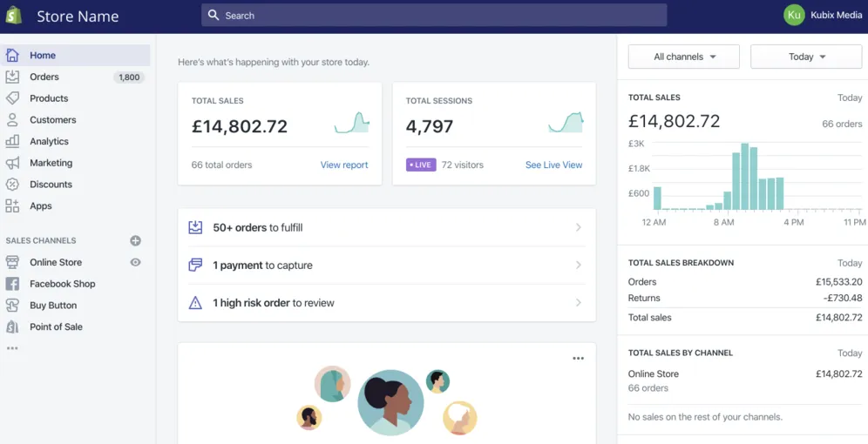This screenshot has width=868, height=444.
Task: Click the -£730.48 Returns value
Action: pos(842,298)
